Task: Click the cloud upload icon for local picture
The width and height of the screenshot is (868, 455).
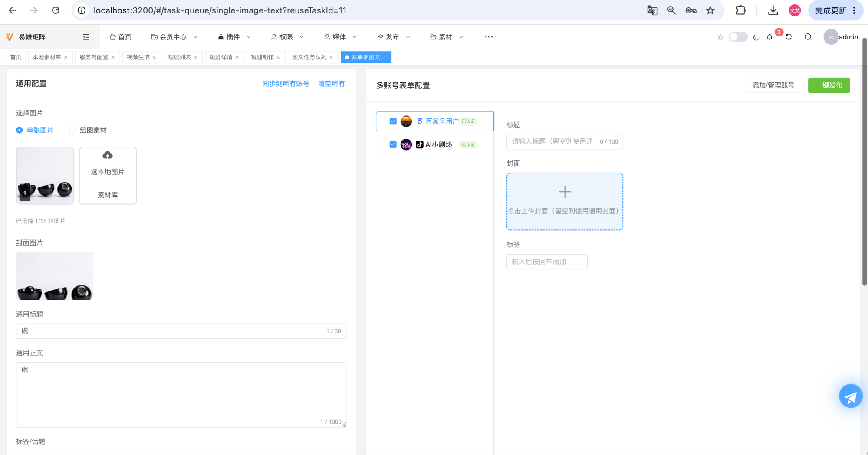Action: 108,155
